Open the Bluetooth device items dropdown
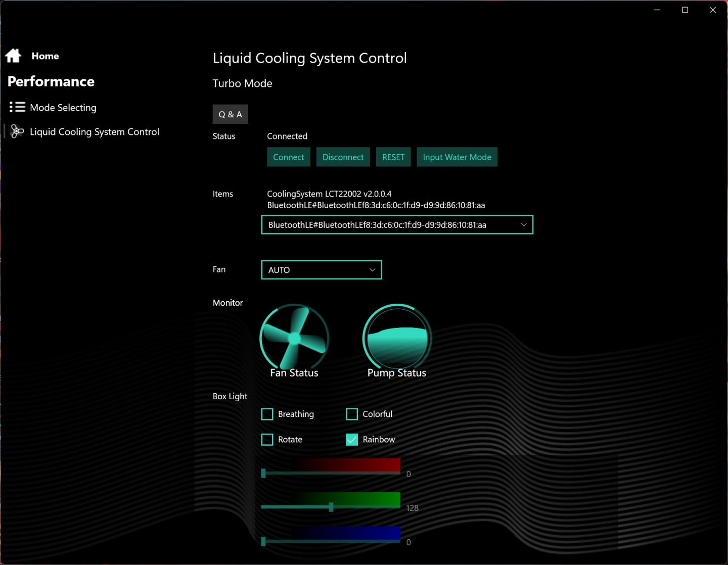Screen dimensions: 728x565 click(x=397, y=225)
